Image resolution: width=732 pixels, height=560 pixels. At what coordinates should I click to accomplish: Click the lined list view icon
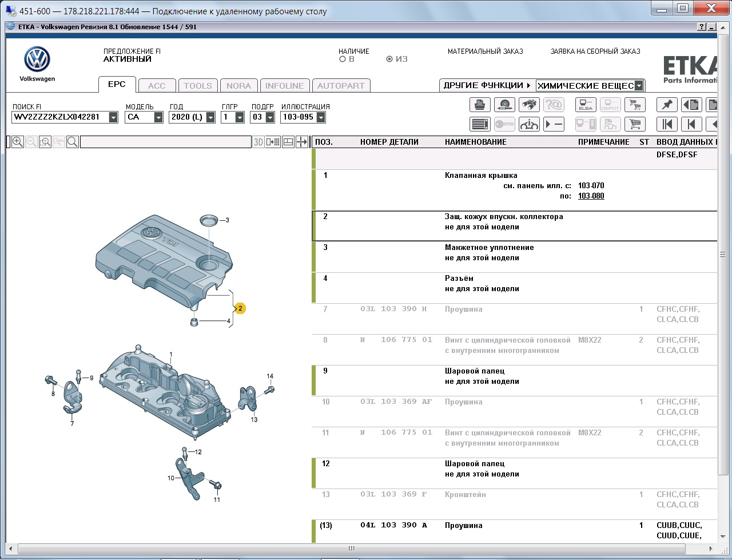[x=480, y=124]
